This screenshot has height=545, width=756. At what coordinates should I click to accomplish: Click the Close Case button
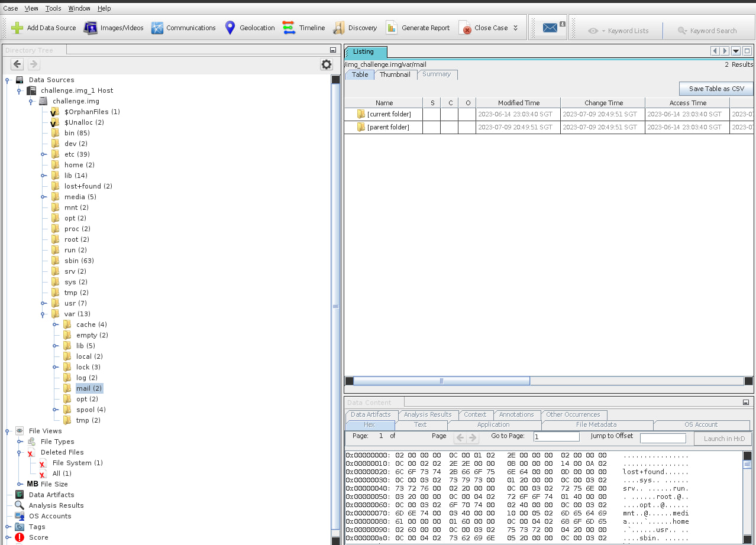coord(484,28)
